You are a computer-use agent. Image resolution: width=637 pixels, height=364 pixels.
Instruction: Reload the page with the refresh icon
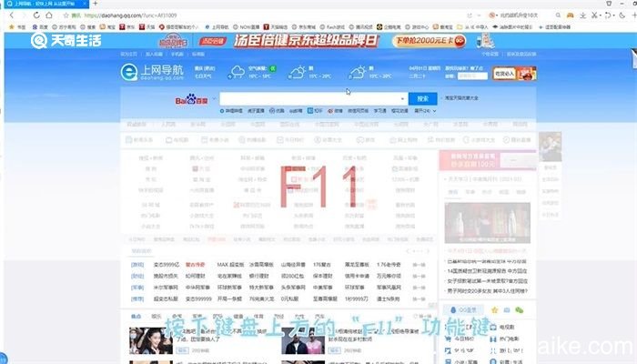point(36,15)
